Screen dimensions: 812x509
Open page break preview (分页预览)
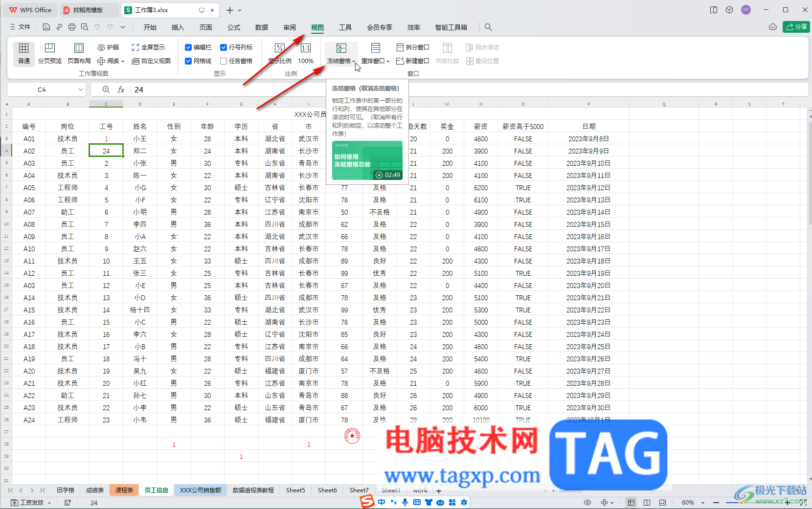[x=50, y=53]
